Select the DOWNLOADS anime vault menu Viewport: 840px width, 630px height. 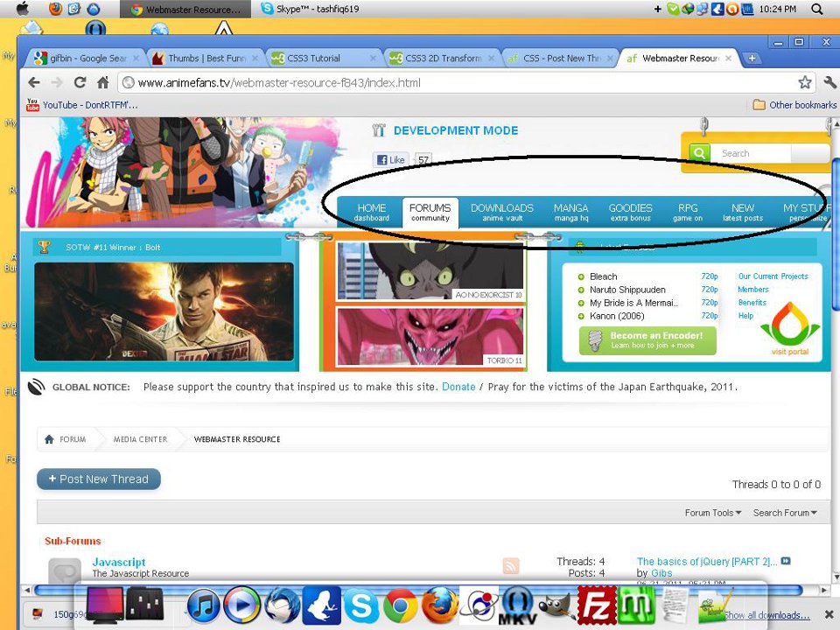coord(502,212)
